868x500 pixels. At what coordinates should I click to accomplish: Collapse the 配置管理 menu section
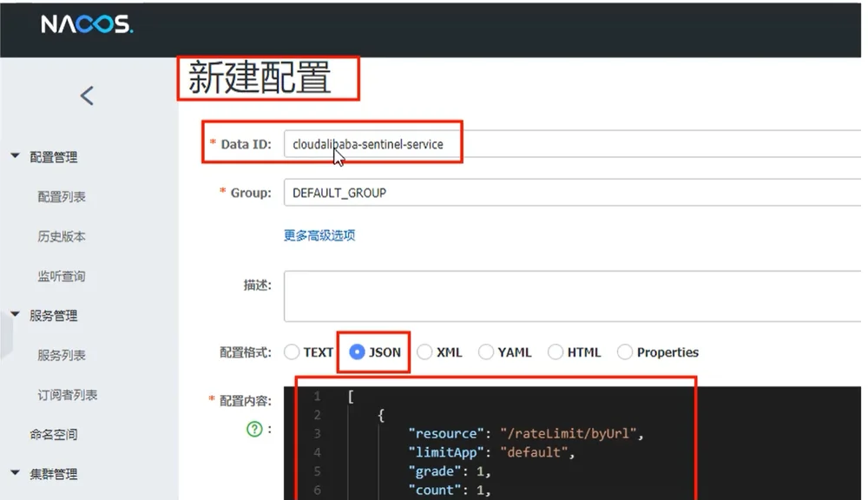coord(15,156)
